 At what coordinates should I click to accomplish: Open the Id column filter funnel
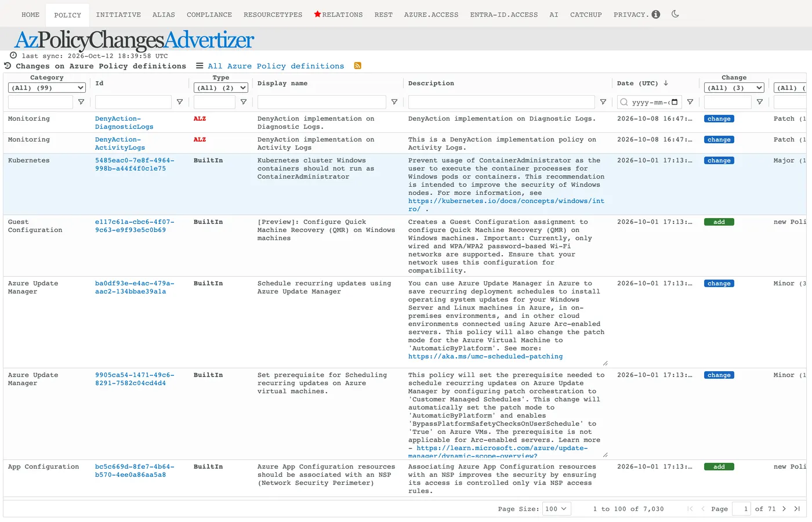tap(180, 102)
